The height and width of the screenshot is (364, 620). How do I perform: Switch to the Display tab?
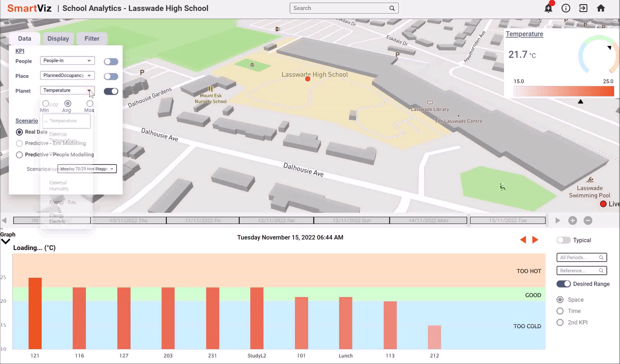click(58, 38)
